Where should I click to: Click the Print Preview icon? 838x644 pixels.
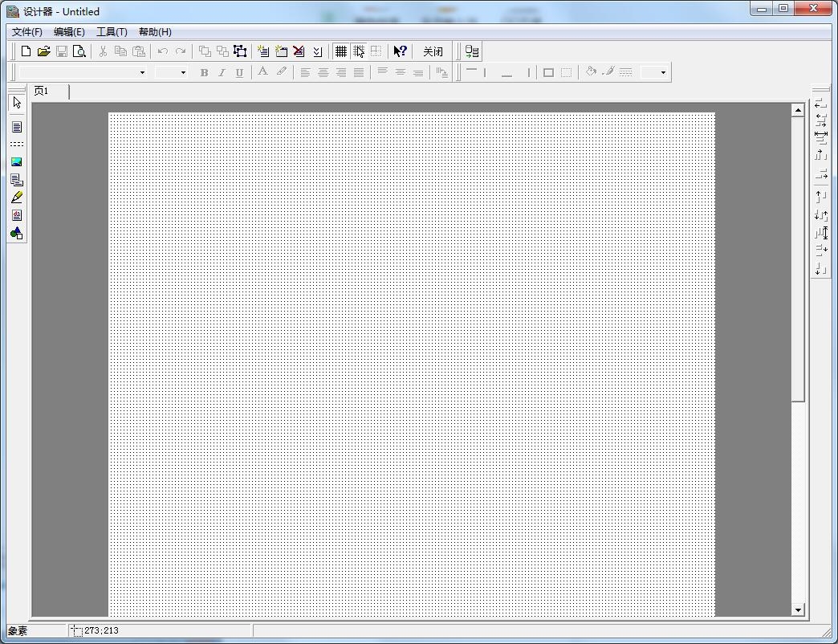tap(79, 51)
